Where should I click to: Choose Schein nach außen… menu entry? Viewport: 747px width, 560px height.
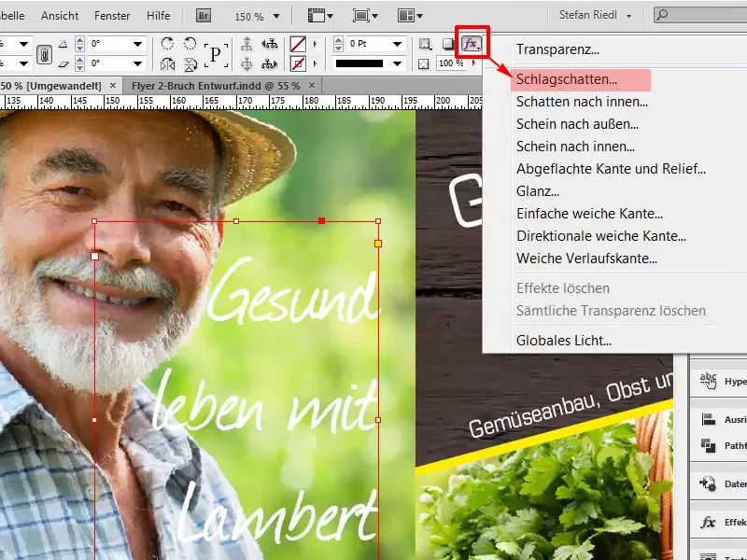577,124
